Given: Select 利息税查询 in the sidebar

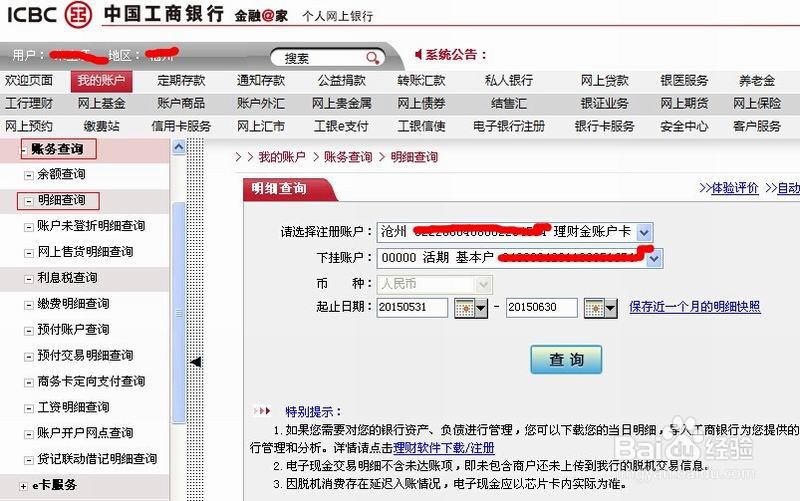Looking at the screenshot, I should [x=67, y=278].
